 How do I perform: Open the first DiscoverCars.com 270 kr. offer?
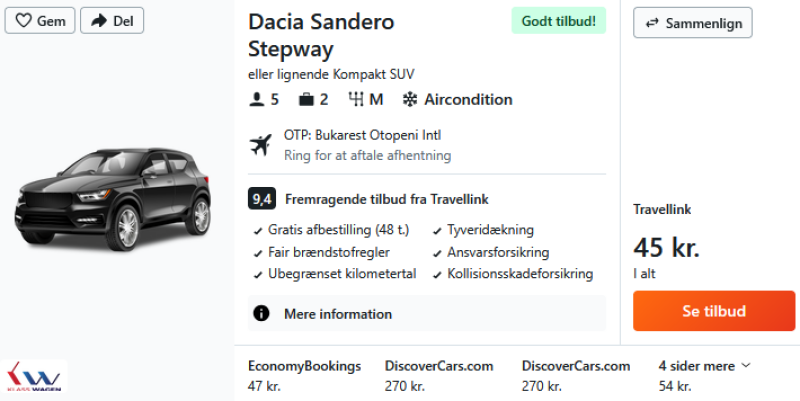[439, 375]
